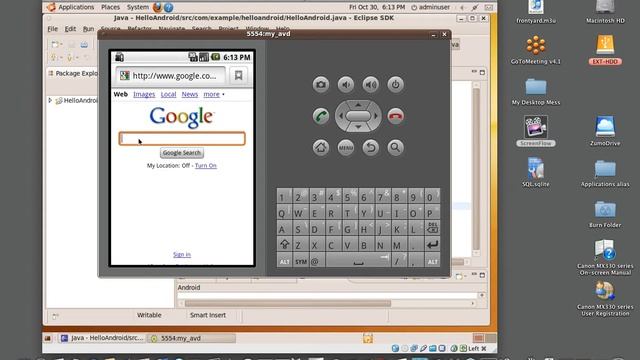Image resolution: width=640 pixels, height=360 pixels.
Task: Click the D-pad down arrow
Action: [x=358, y=127]
